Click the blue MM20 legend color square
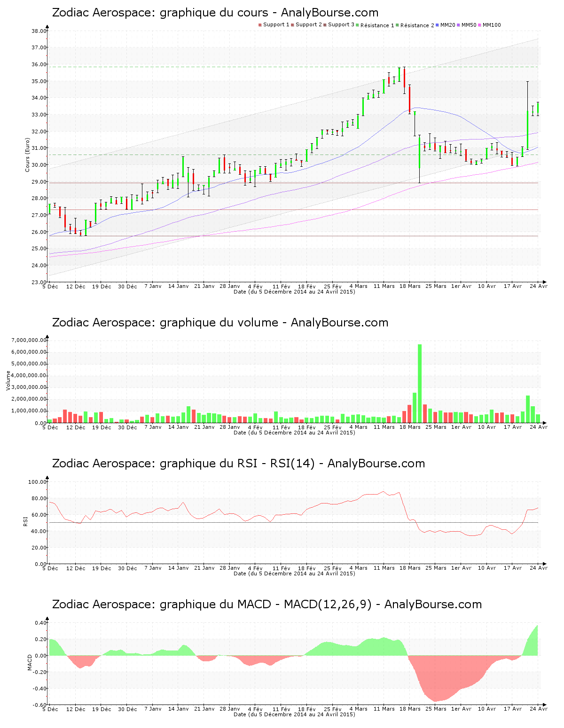This screenshot has width=564, height=728. point(438,25)
